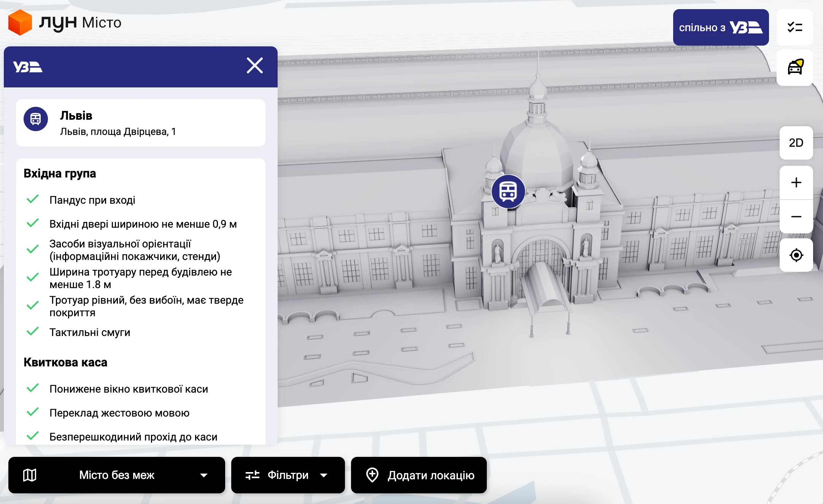Viewport: 823px width, 504px height.
Task: Close the Львів station info panel
Action: click(254, 65)
